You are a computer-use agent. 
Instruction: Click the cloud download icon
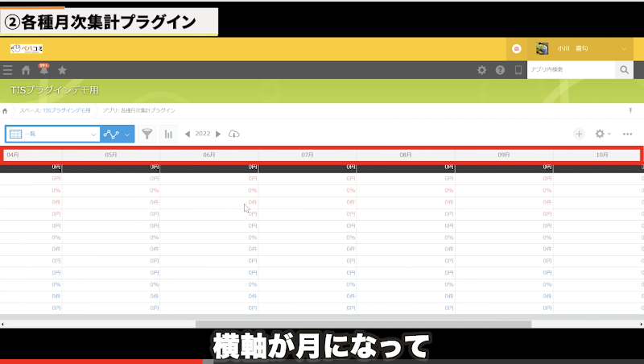click(x=234, y=134)
